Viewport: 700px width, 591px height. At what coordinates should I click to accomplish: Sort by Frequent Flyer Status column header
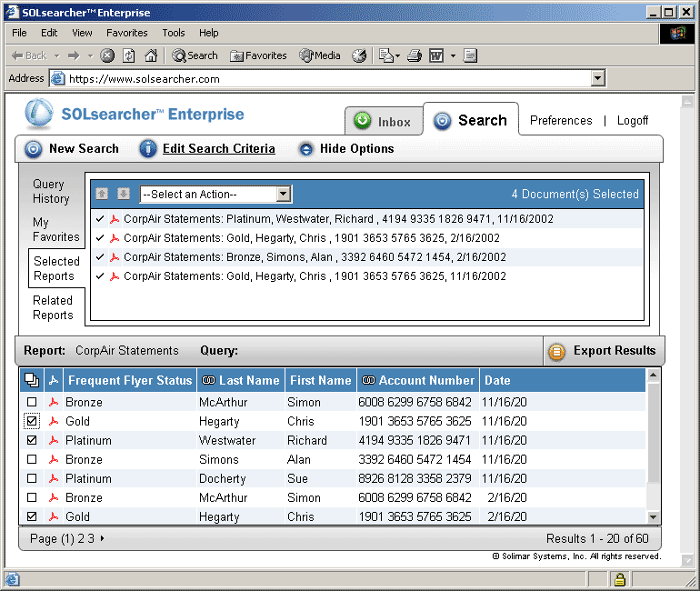130,380
